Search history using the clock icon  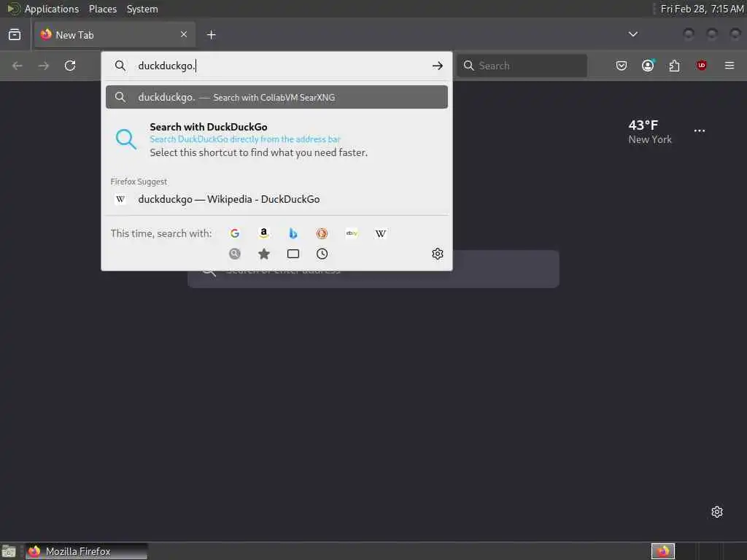[322, 254]
